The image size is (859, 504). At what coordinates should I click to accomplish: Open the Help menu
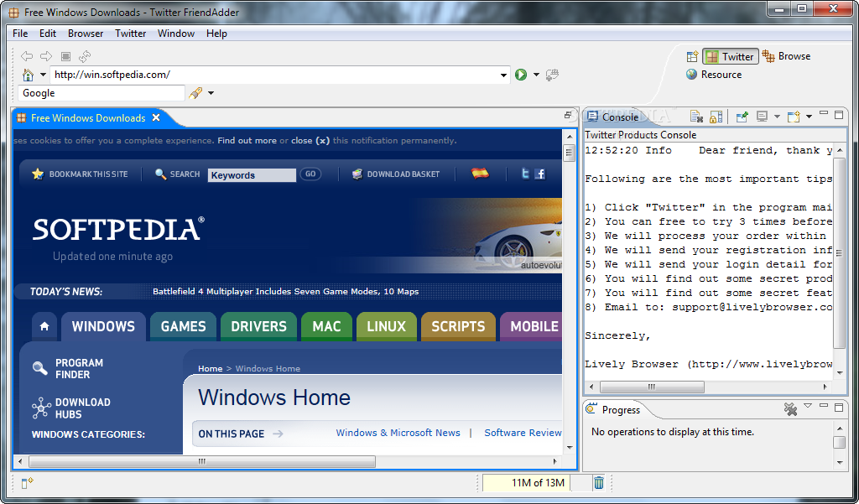(216, 34)
